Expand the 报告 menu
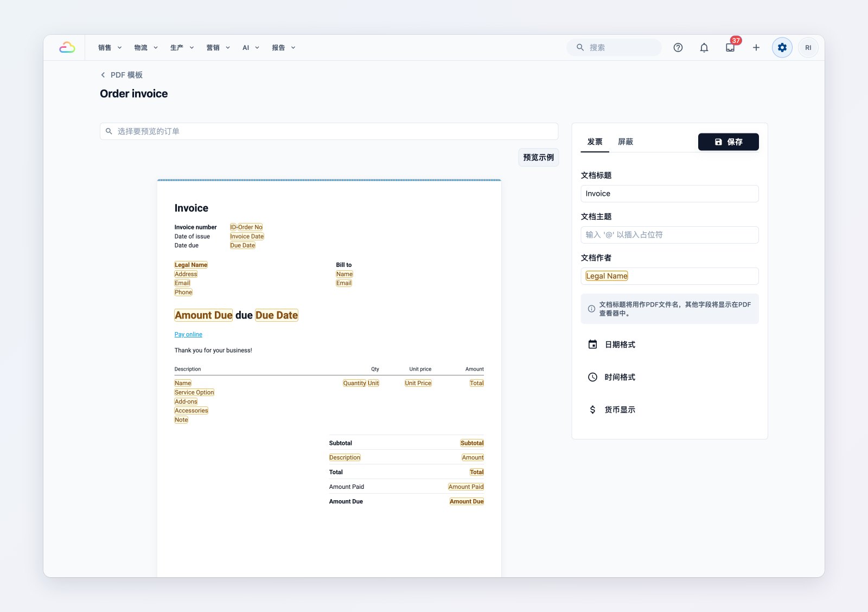Viewport: 868px width, 612px height. point(284,48)
